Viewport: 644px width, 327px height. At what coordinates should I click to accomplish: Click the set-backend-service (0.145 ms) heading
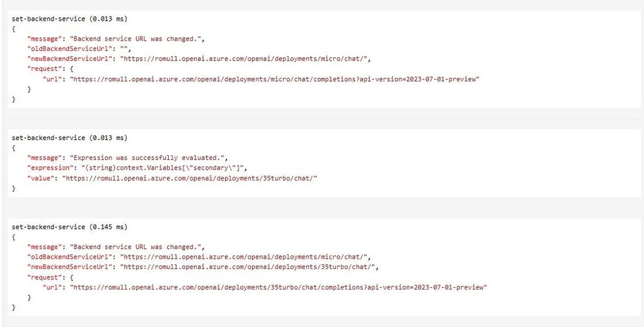(70, 227)
